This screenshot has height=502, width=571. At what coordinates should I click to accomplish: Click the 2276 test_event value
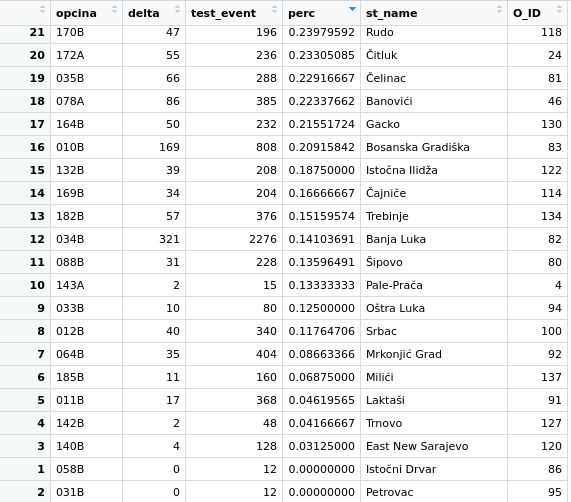coord(263,239)
